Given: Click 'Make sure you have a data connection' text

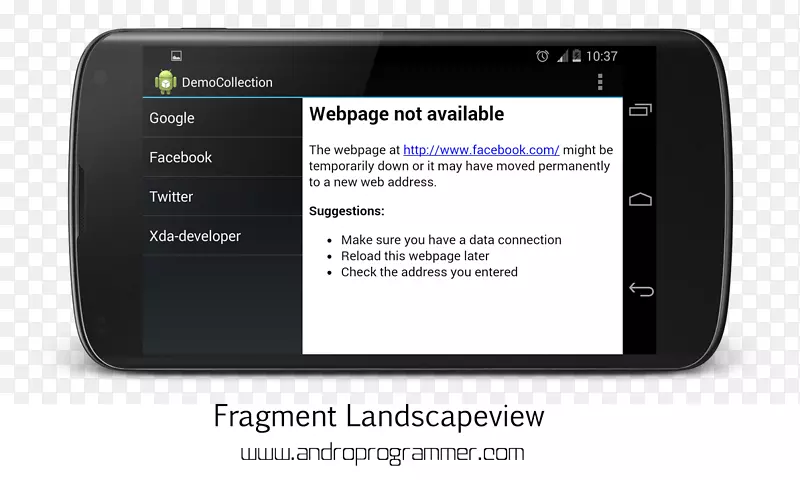Looking at the screenshot, I should click(x=451, y=240).
